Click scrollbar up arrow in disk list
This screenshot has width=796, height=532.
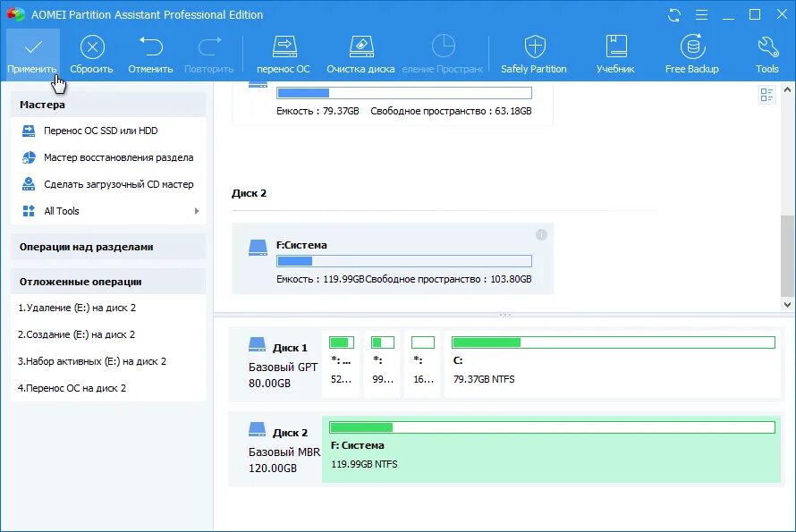tap(787, 89)
